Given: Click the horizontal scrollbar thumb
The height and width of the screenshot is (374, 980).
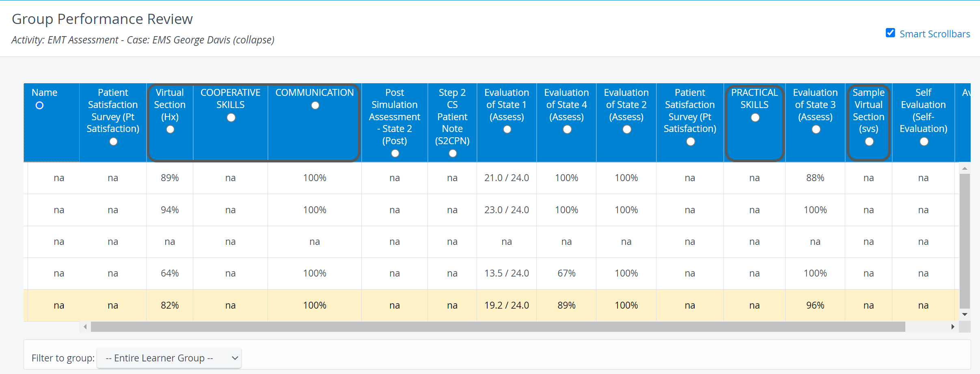Looking at the screenshot, I should pyautogui.click(x=498, y=327).
